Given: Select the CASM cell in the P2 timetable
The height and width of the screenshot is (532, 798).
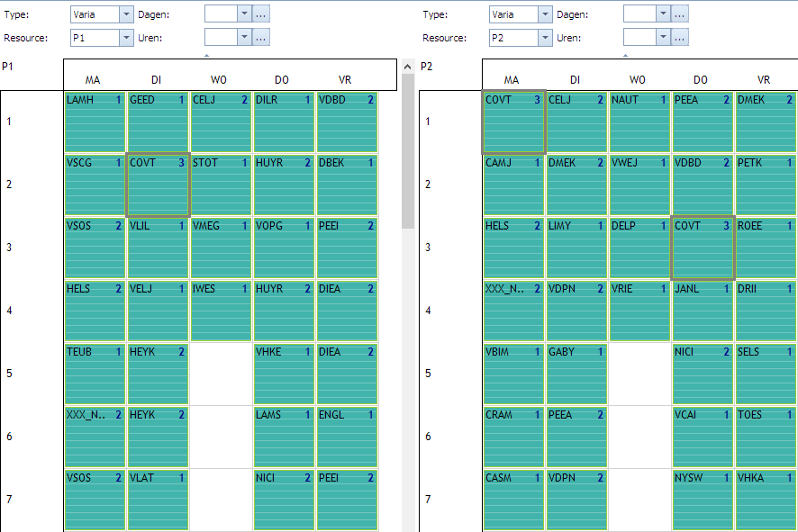Looking at the screenshot, I should (513, 500).
